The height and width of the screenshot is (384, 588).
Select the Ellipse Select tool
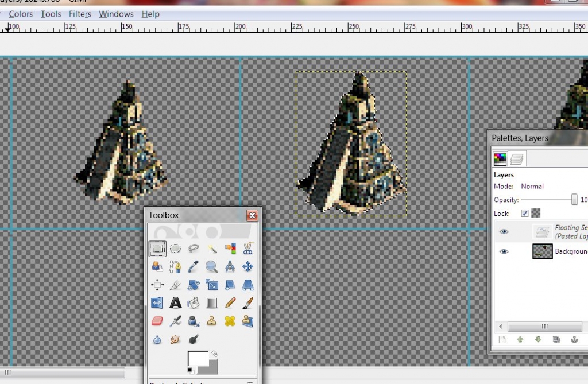175,249
